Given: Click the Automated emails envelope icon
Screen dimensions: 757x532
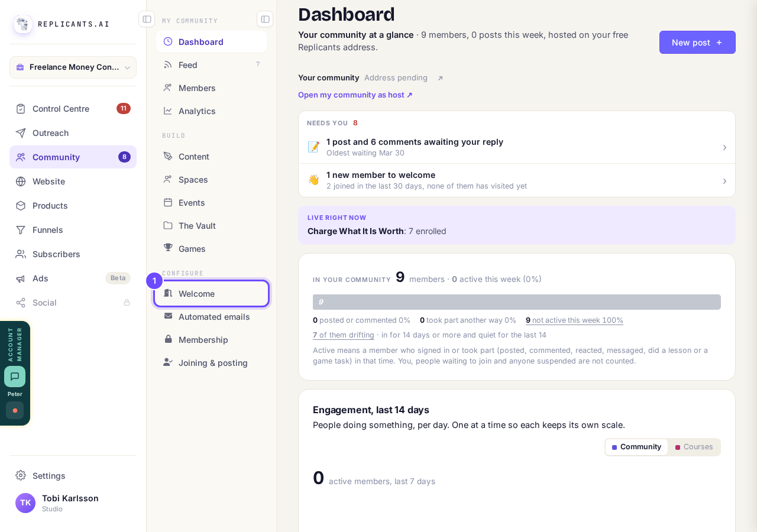Looking at the screenshot, I should 168,316.
